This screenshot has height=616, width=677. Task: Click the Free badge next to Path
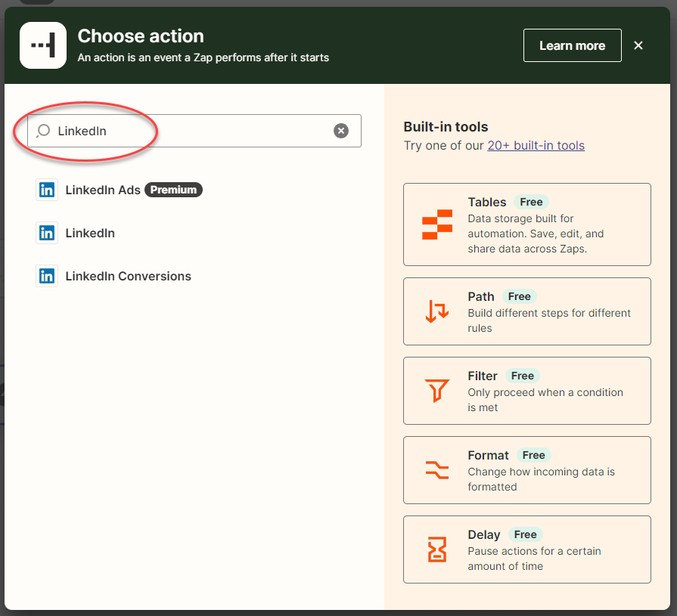coord(520,296)
